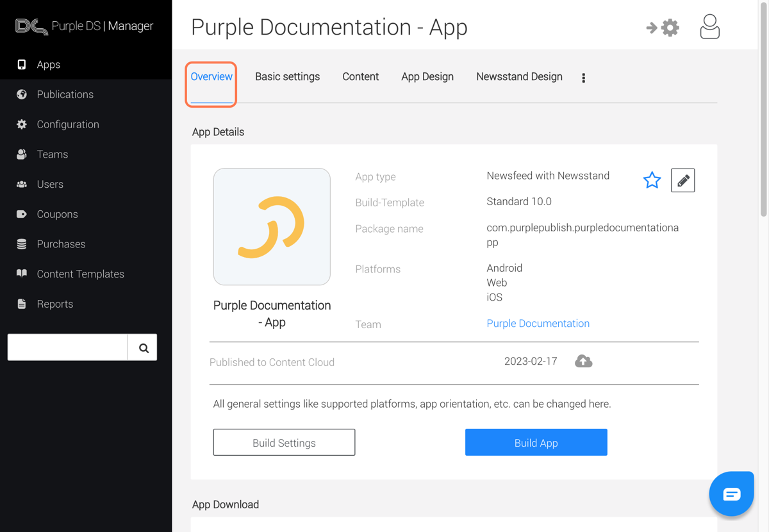Click the 'App Download' section heading
Screen dimensions: 769x532
[x=226, y=504]
